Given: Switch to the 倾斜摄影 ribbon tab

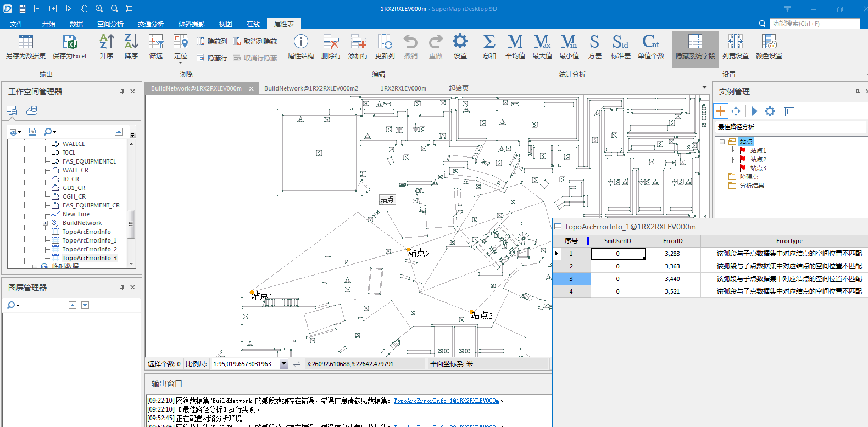Looking at the screenshot, I should (x=192, y=24).
